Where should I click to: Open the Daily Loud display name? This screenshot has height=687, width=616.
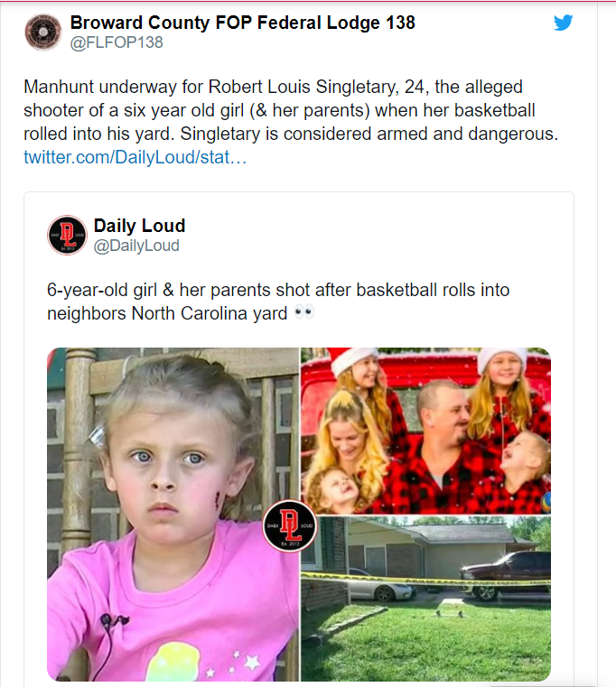click(x=139, y=225)
